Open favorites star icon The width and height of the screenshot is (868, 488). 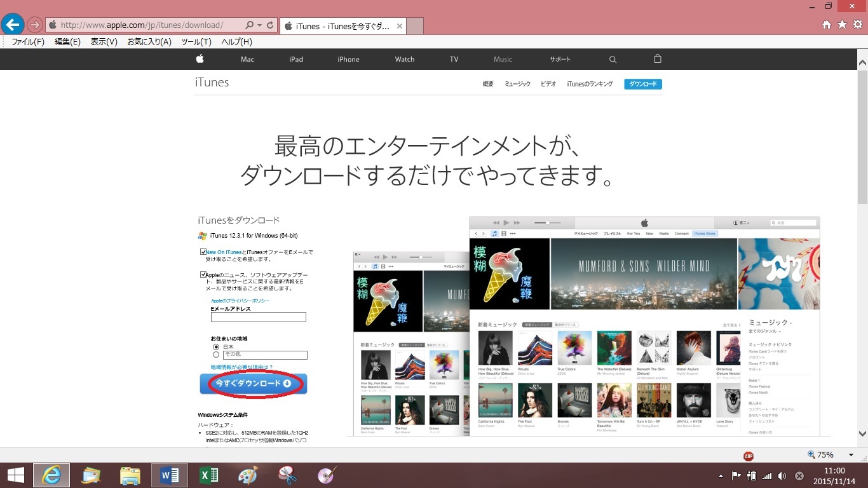842,25
